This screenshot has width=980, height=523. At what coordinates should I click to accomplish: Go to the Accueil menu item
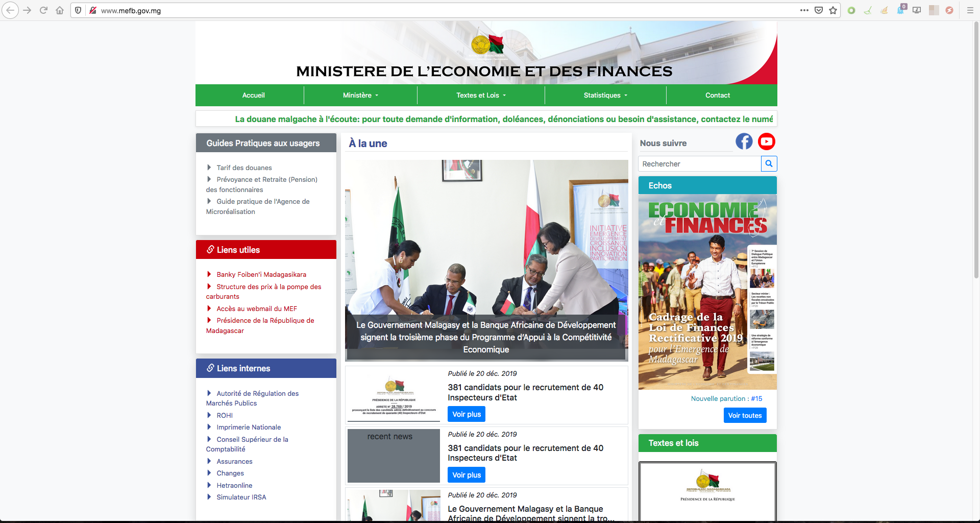coord(253,96)
